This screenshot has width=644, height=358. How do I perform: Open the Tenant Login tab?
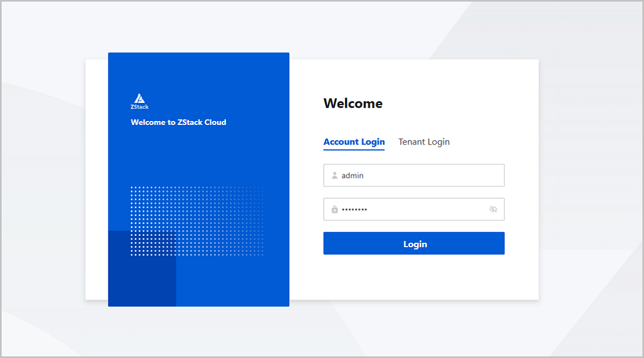point(423,142)
